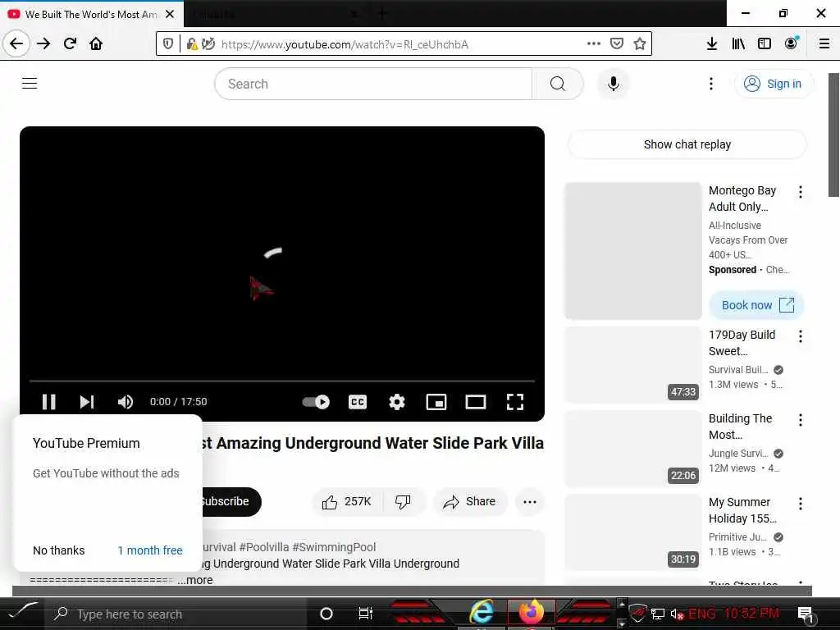This screenshot has height=630, width=840.
Task: Select the We Built The World's Most tab
Action: coord(90,15)
